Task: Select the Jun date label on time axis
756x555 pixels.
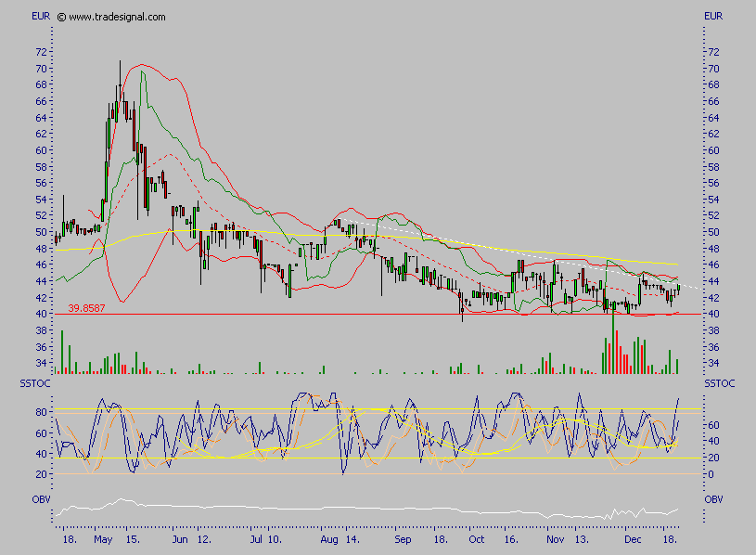Action: pos(180,539)
